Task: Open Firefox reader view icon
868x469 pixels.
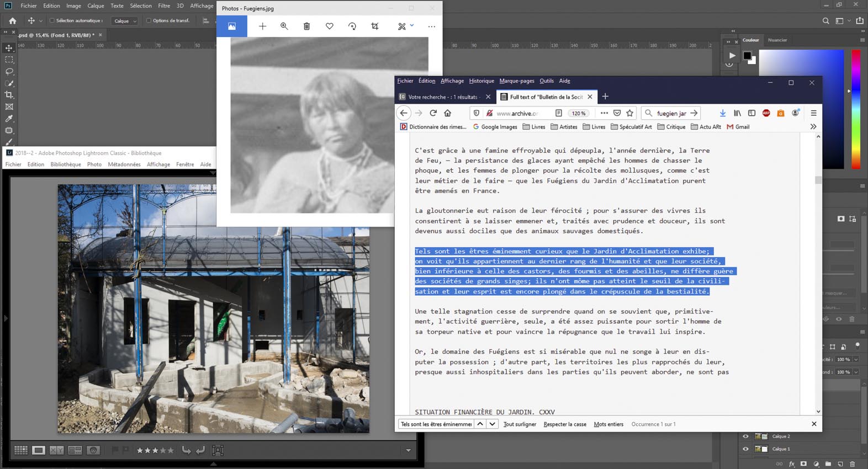Action: coord(559,113)
